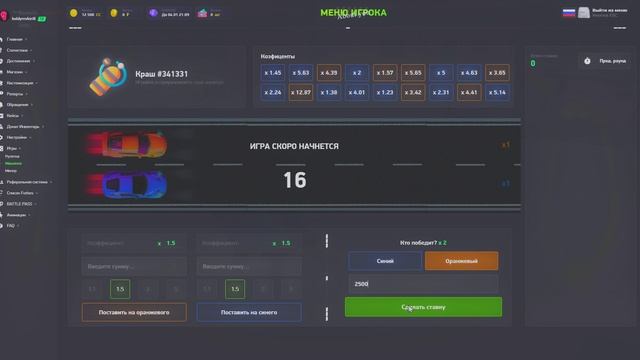Click the coefficient field in the blue bet panel
The width and height of the screenshot is (640, 360).
pyautogui.click(x=249, y=243)
